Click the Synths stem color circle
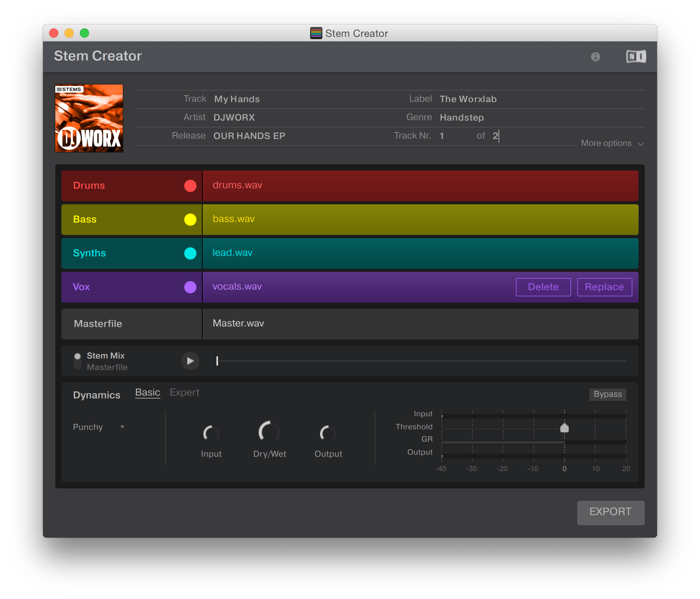700x599 pixels. click(190, 253)
